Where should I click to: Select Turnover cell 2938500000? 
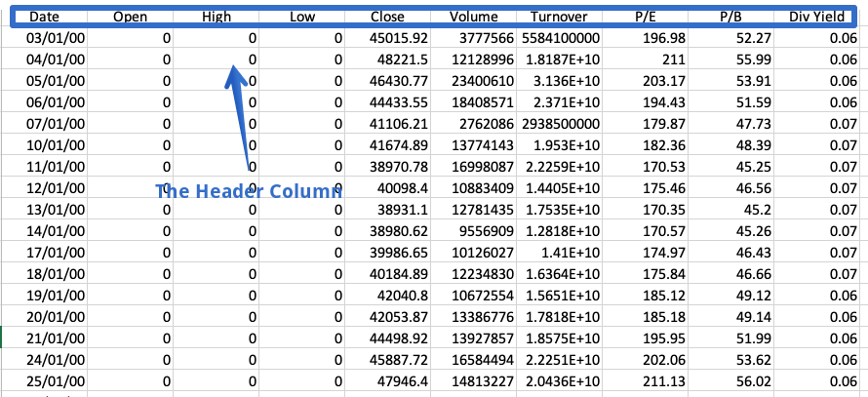559,124
